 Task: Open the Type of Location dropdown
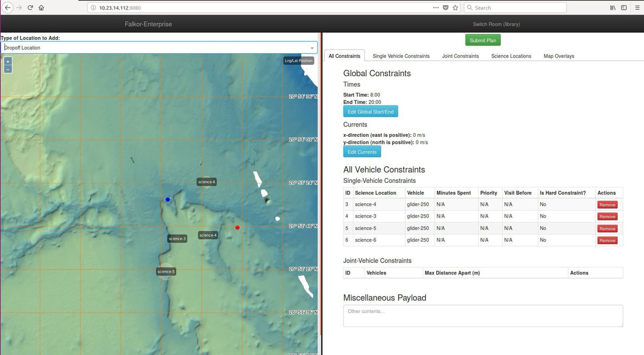[x=159, y=48]
